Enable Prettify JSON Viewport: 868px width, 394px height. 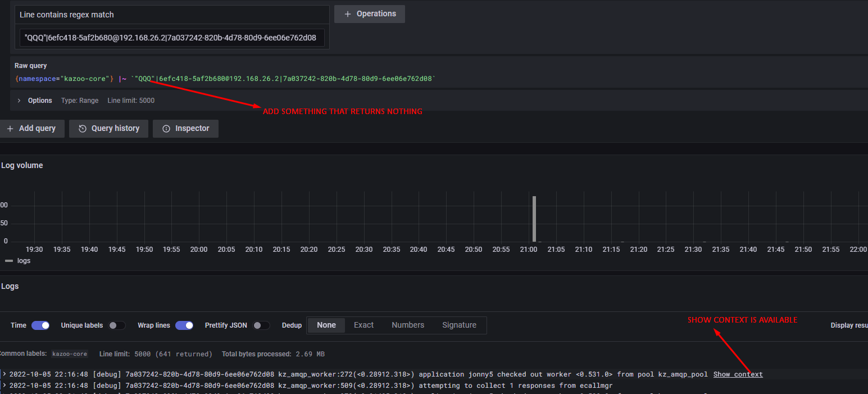click(x=261, y=325)
